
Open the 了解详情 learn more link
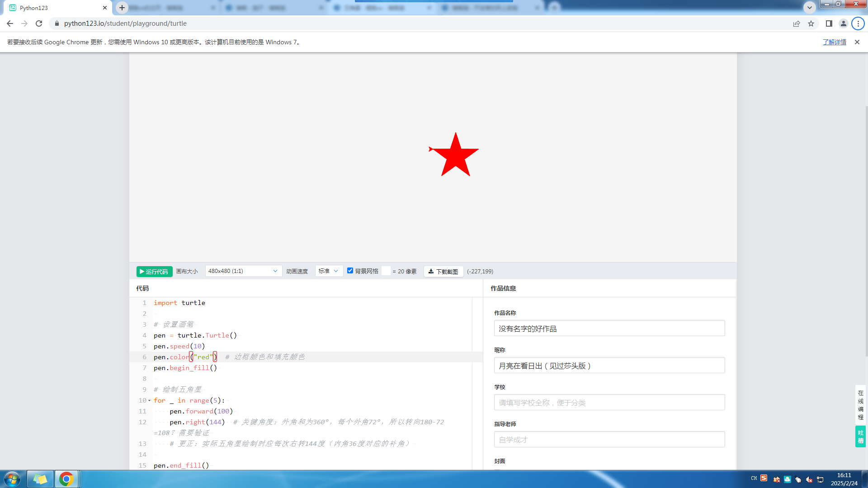835,42
